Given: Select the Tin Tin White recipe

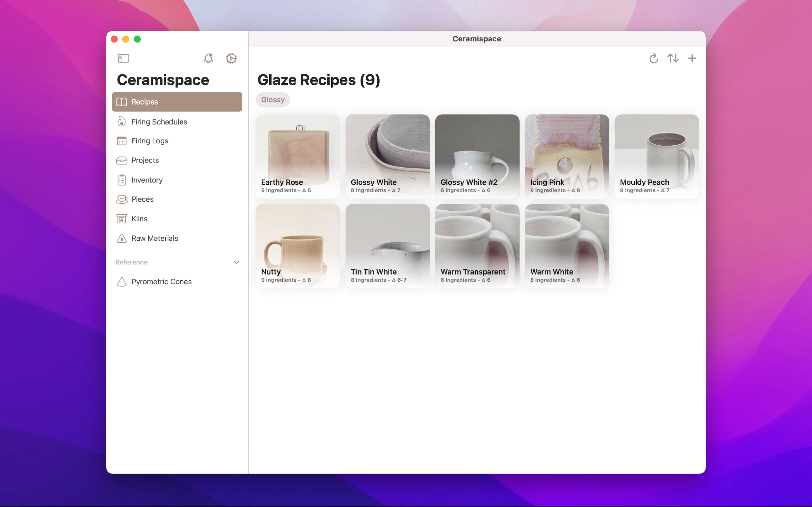Looking at the screenshot, I should tap(387, 246).
